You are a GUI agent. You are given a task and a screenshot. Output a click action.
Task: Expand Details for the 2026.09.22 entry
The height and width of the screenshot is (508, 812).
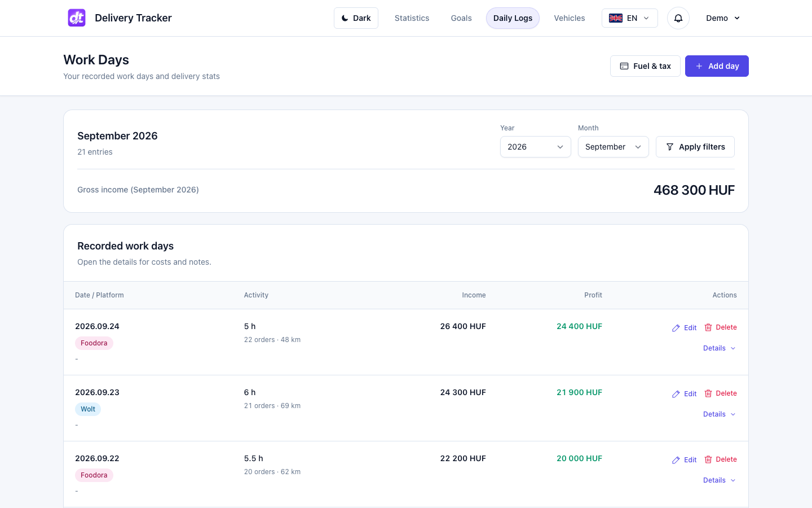click(720, 480)
